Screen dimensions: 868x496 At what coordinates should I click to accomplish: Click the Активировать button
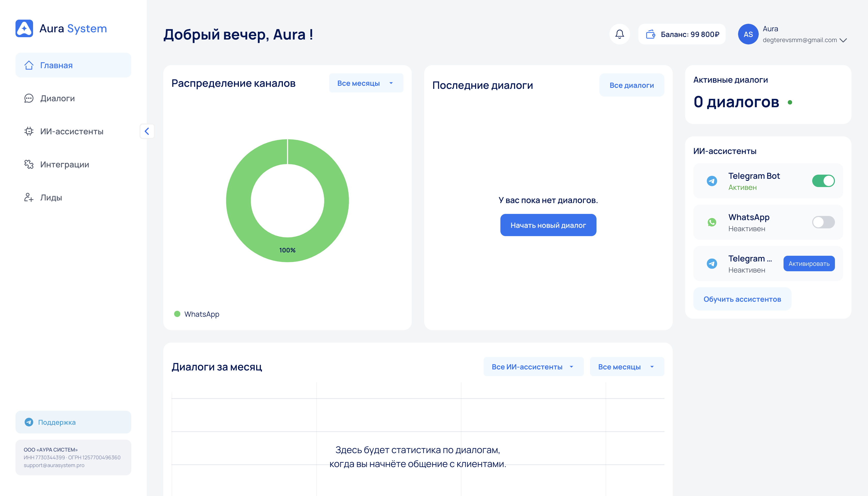point(809,264)
